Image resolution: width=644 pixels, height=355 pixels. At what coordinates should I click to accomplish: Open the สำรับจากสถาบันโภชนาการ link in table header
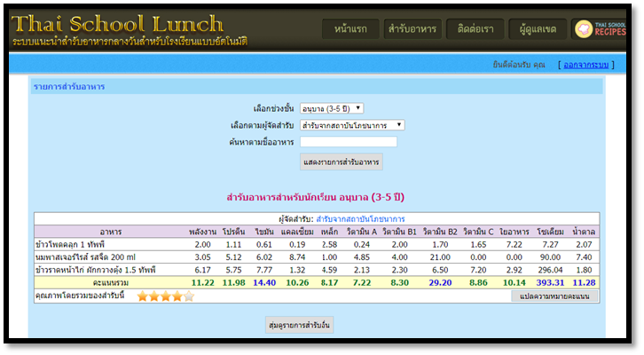(360, 219)
